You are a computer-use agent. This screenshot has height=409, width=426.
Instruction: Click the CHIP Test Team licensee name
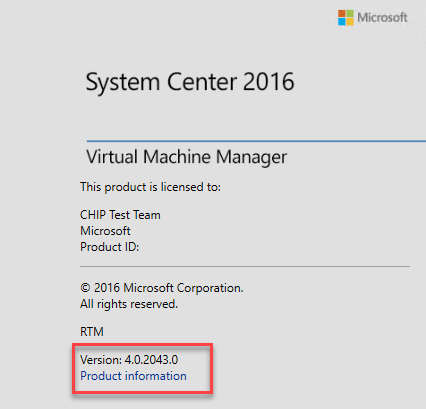click(120, 215)
